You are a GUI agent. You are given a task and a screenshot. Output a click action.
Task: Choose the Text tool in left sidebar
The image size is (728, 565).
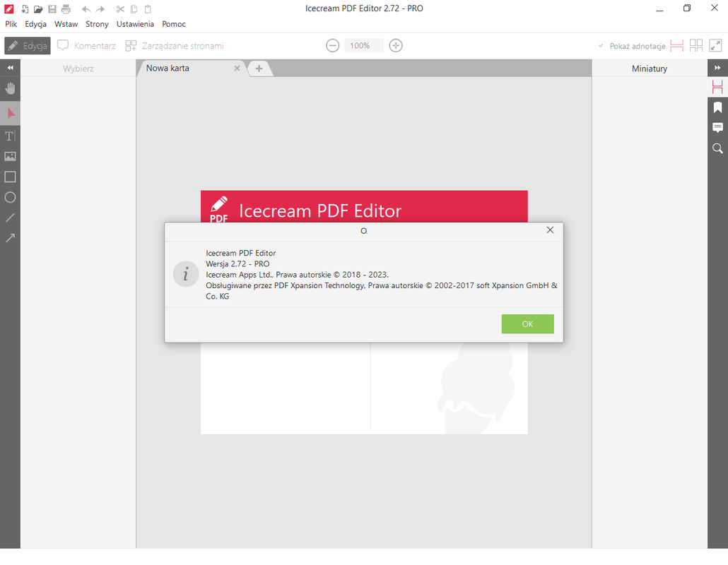click(x=10, y=136)
